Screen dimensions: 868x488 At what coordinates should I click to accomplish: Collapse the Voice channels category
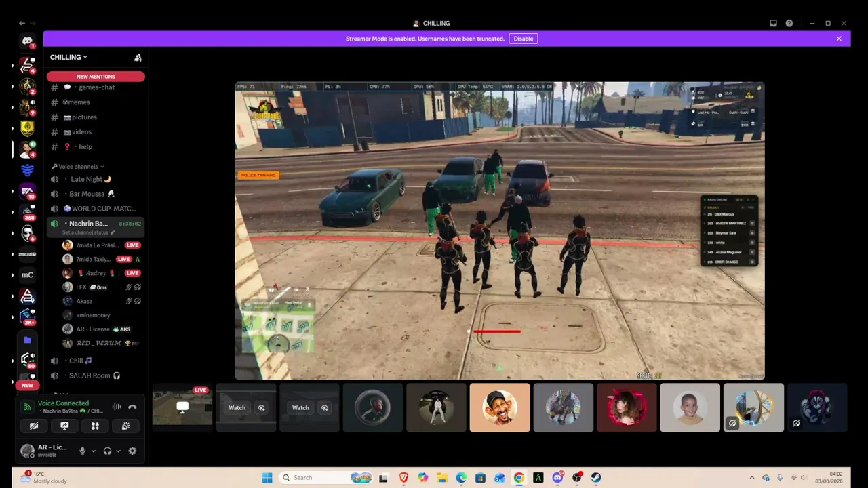pos(78,167)
